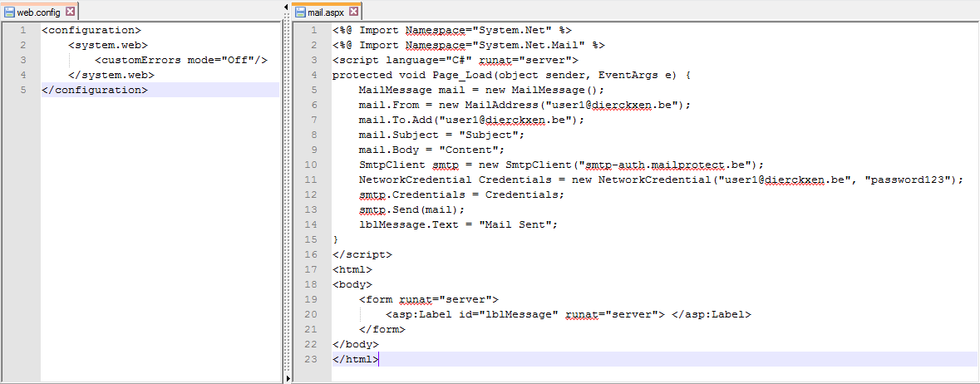Place cursor on the <configuration> opening tag
The height and width of the screenshot is (384, 980).
click(91, 30)
